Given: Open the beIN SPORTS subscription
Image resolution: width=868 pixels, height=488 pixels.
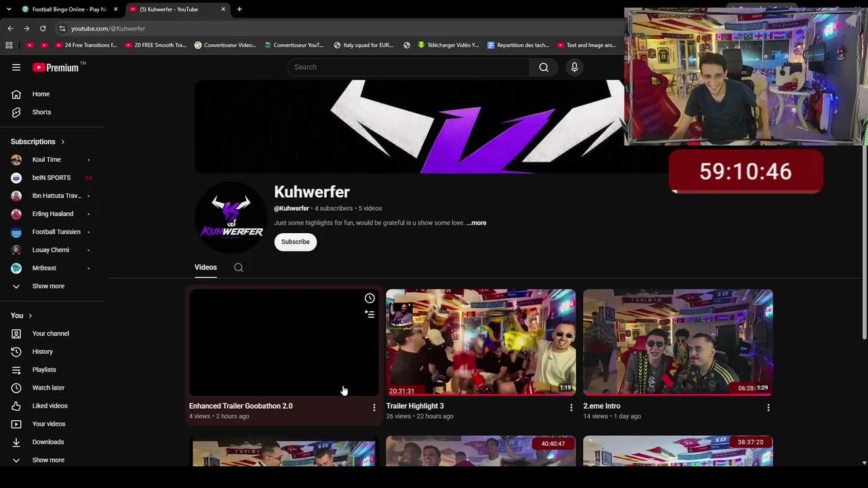Looking at the screenshot, I should coord(52,178).
